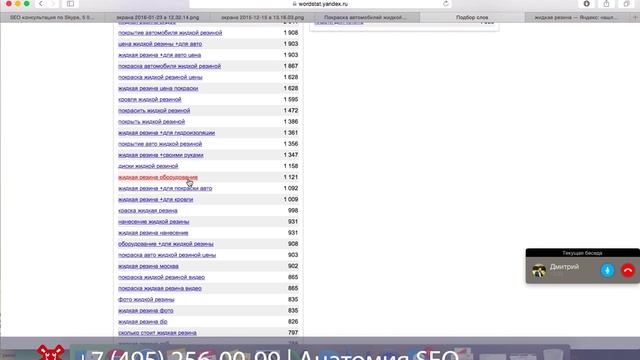Click the impressions count 1 595
The height and width of the screenshot is (360, 640).
click(x=291, y=99)
